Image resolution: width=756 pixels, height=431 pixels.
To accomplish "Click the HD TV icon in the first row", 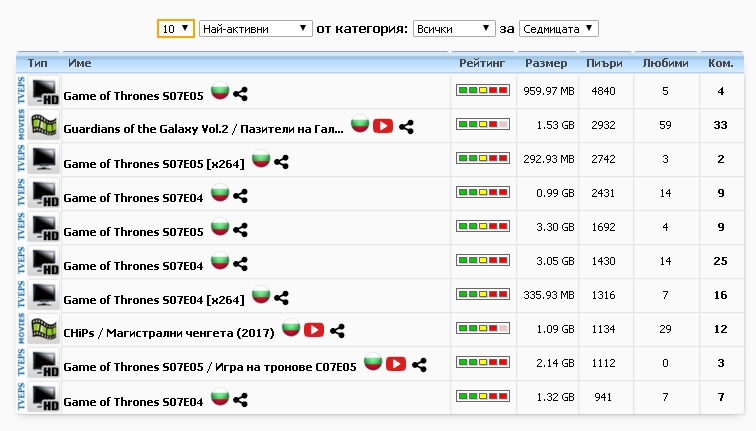I will coord(43,92).
